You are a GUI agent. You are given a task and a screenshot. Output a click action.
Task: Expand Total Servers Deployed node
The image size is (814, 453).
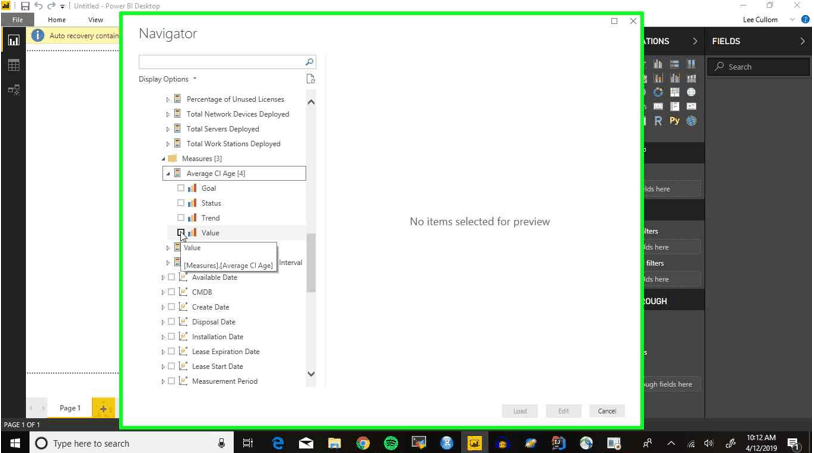click(168, 129)
